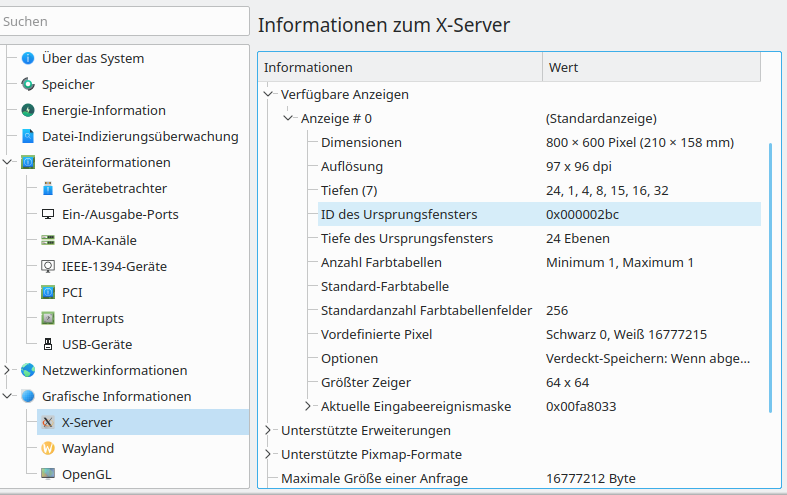Click the vertical scrollbar of the info table

click(770, 278)
